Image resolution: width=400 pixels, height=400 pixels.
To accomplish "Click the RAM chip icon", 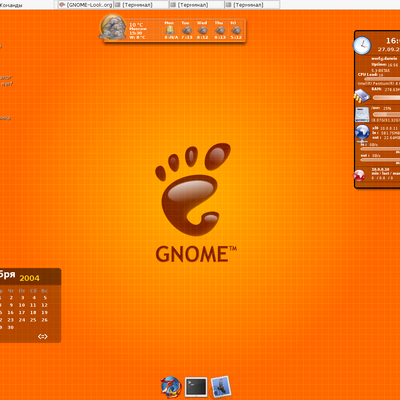I will [x=362, y=96].
